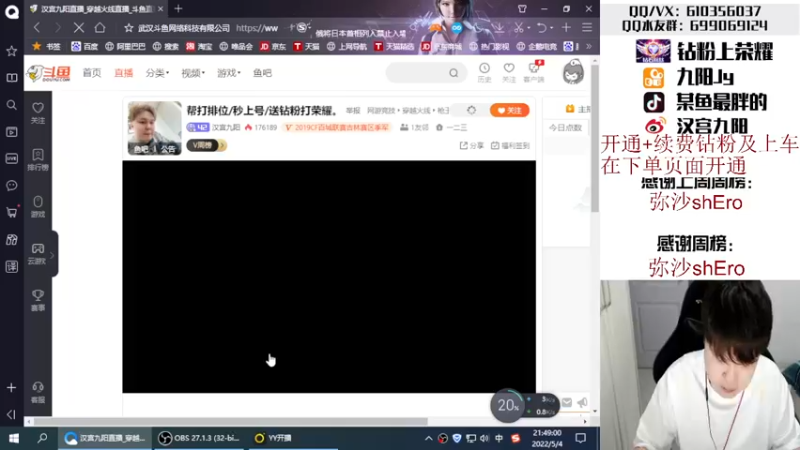800x450 pixels.
Task: Stop page loading with the X button
Action: click(79, 28)
